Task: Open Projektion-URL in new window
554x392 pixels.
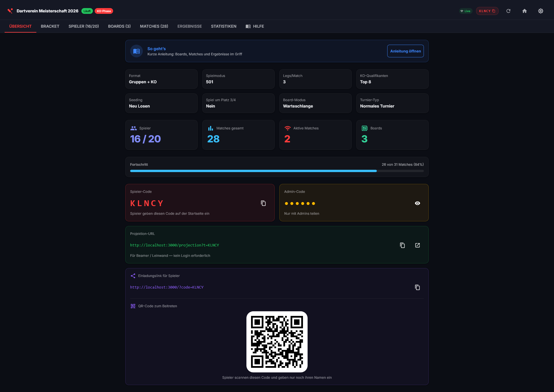Action: click(x=417, y=245)
